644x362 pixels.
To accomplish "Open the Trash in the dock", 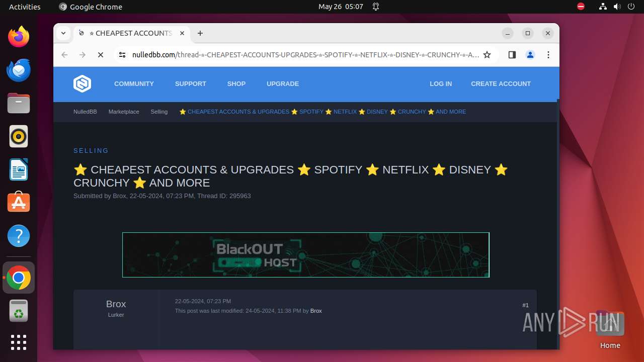I will [x=19, y=311].
